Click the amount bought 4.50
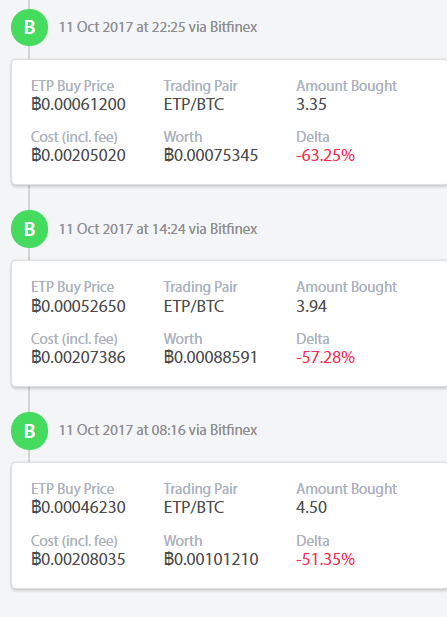 pos(311,508)
